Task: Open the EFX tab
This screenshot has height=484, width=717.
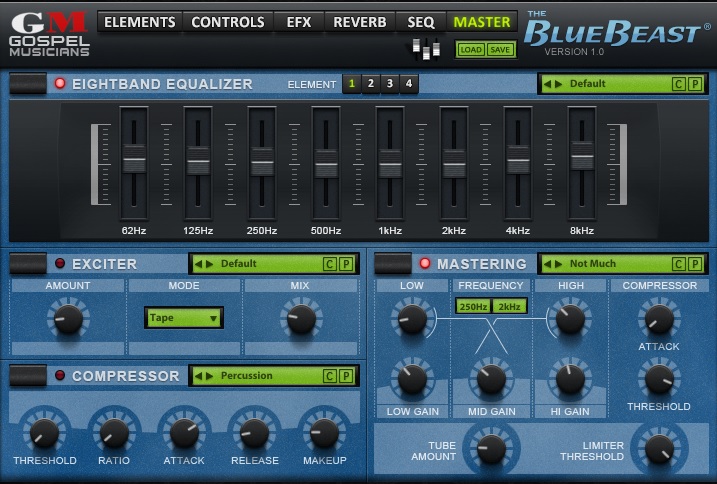Action: click(x=299, y=22)
